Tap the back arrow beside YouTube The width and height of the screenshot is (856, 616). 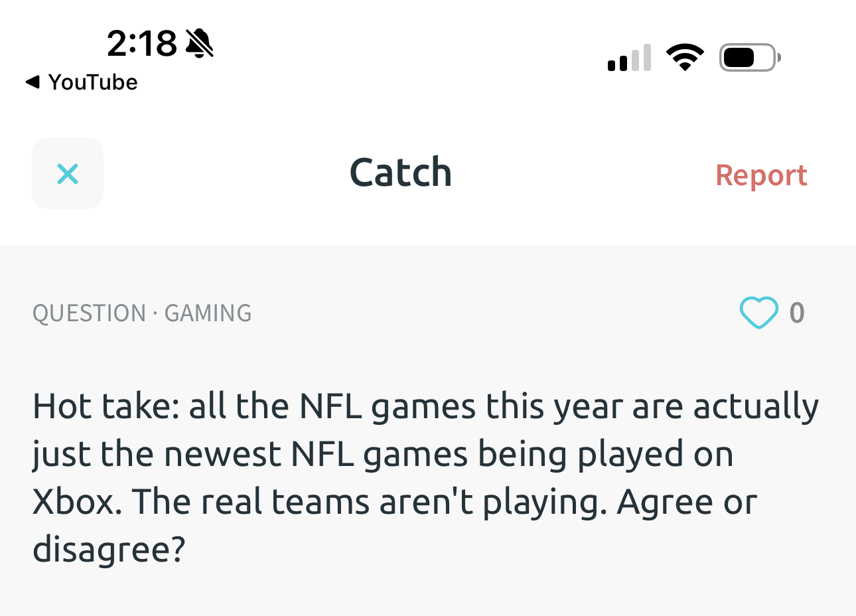click(x=33, y=82)
